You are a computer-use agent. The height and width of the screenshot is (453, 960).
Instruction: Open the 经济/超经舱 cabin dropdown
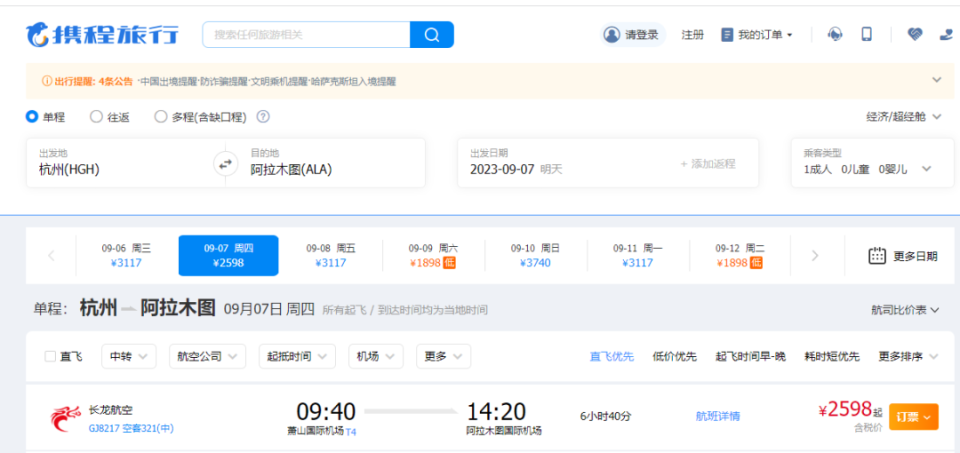click(904, 117)
